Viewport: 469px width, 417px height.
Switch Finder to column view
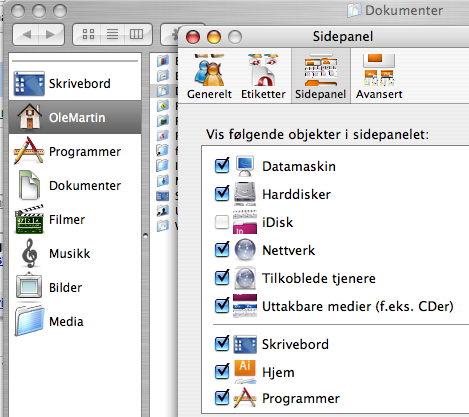coord(137,34)
